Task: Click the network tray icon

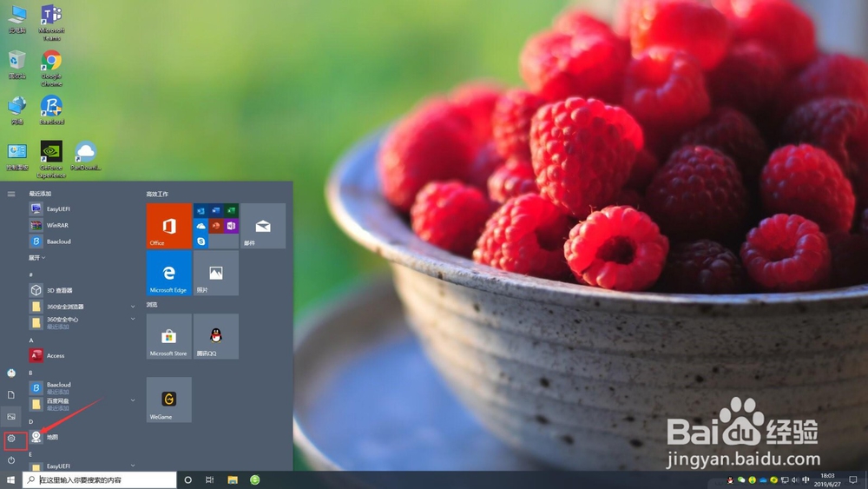Action: (x=785, y=479)
